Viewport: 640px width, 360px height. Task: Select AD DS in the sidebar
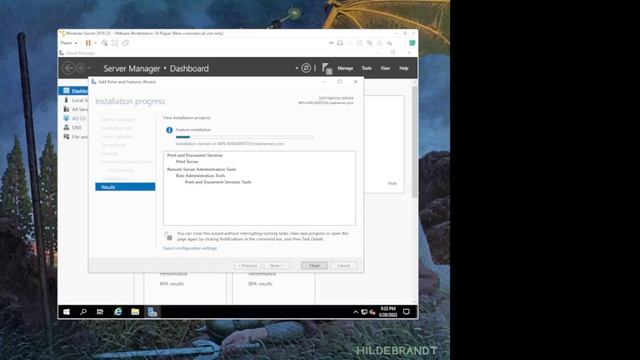pos(73,118)
